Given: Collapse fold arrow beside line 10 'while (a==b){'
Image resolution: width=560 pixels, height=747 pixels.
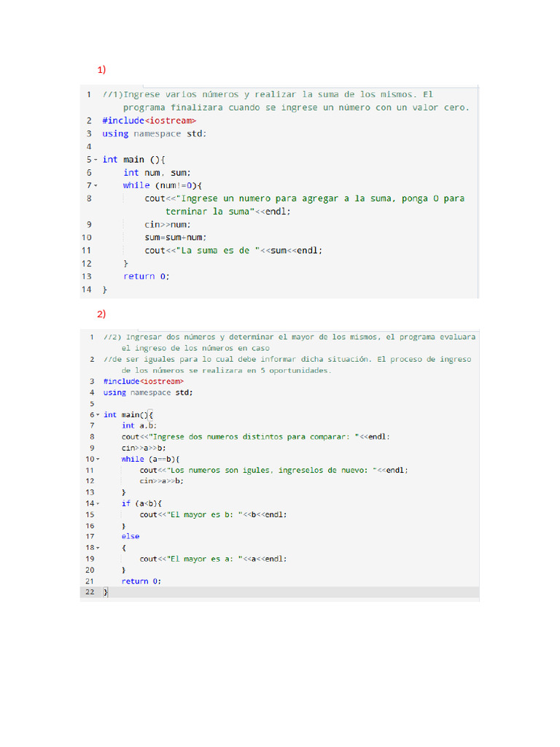Looking at the screenshot, I should click(98, 460).
